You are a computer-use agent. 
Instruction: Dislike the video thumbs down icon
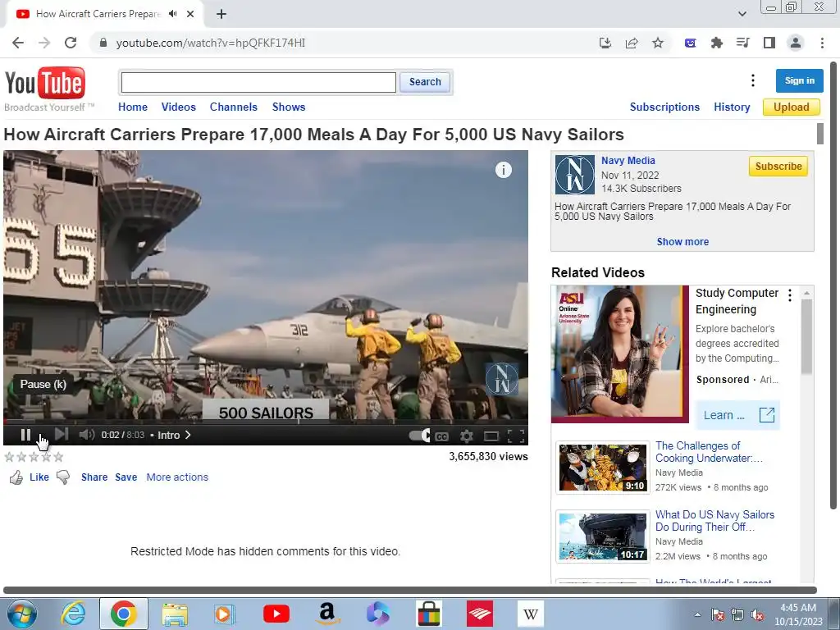[63, 477]
